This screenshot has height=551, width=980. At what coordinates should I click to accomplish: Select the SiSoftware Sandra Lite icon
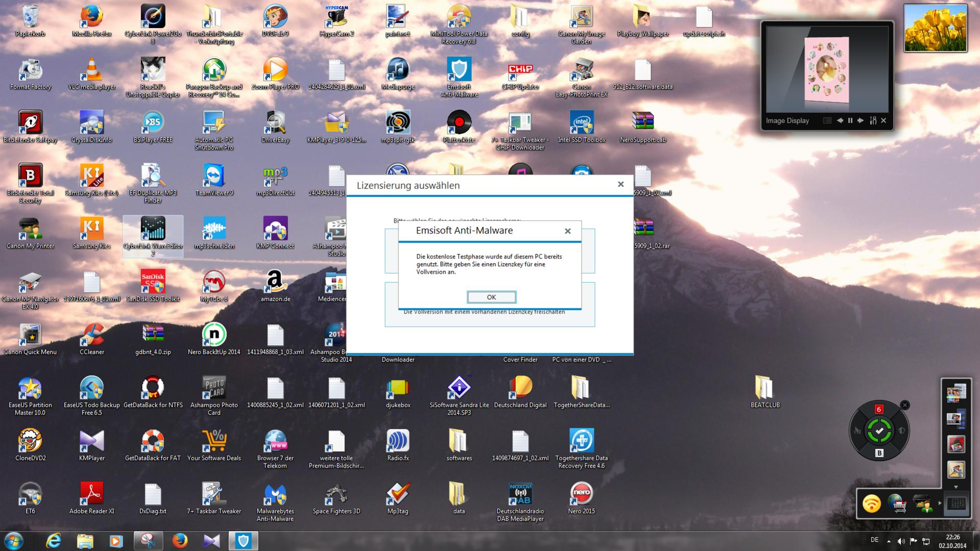(459, 397)
